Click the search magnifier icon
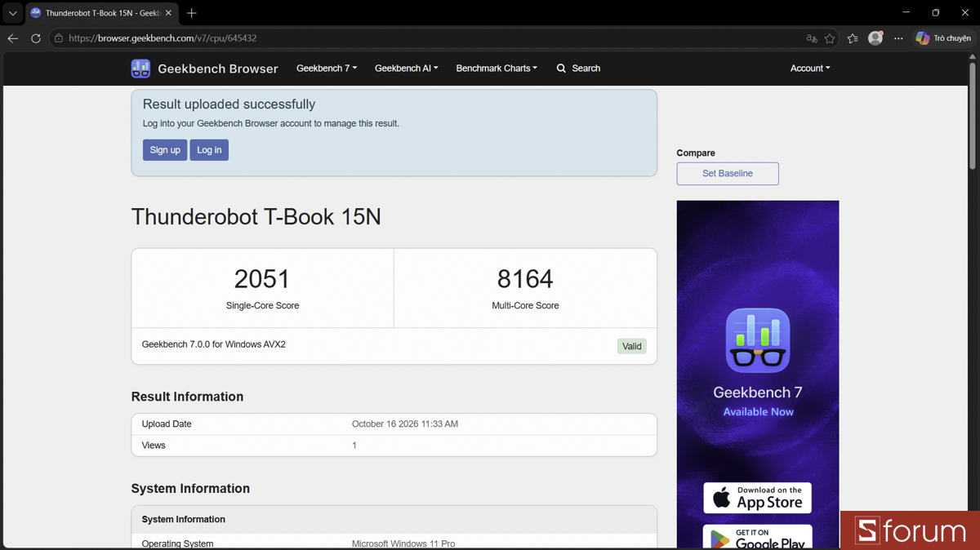Viewport: 980px width, 550px height. coord(561,69)
